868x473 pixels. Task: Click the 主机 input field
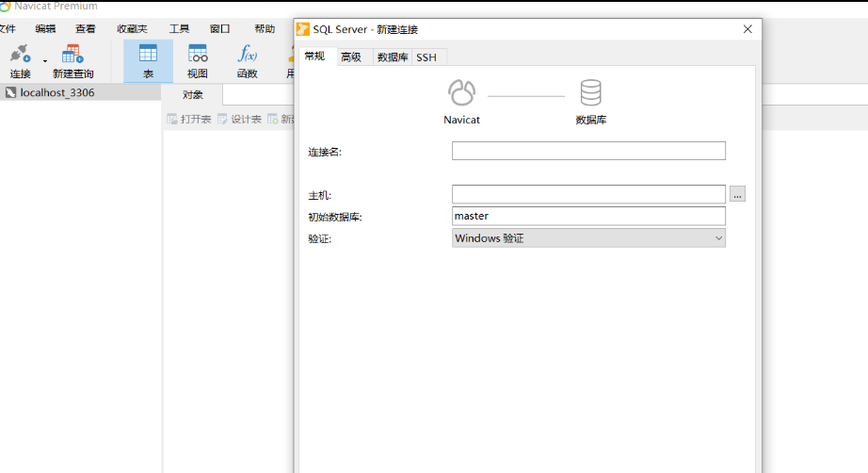(x=588, y=194)
